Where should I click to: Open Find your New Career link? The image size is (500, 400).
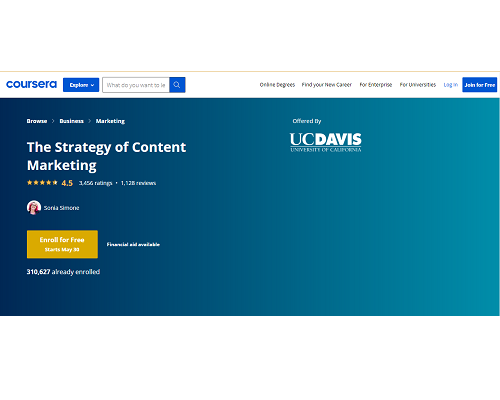(x=327, y=85)
